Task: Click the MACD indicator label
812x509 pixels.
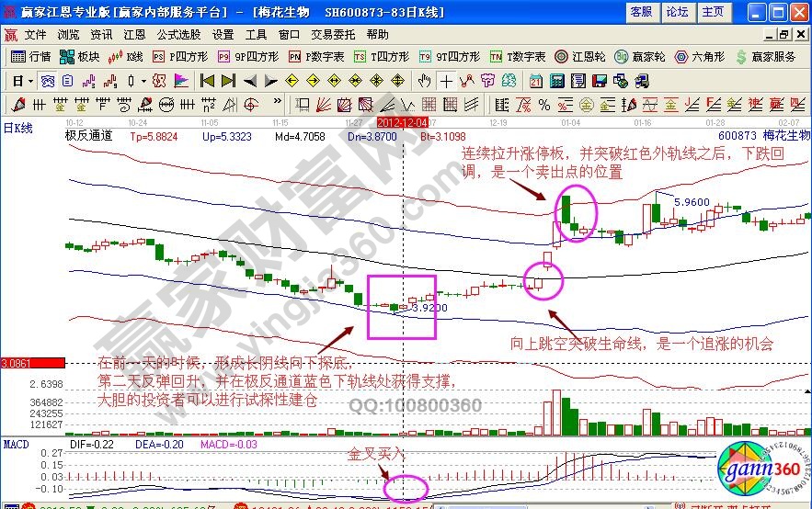Action: point(16,445)
